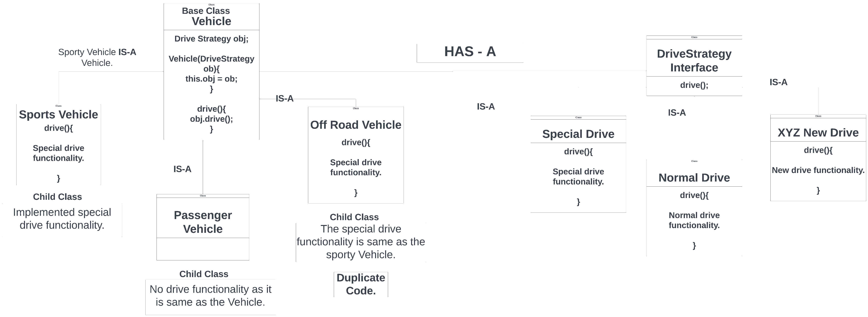Viewport: 868px width, 317px height.
Task: Click the 'Drive Strategy obj;' attribute text
Action: [x=211, y=39]
